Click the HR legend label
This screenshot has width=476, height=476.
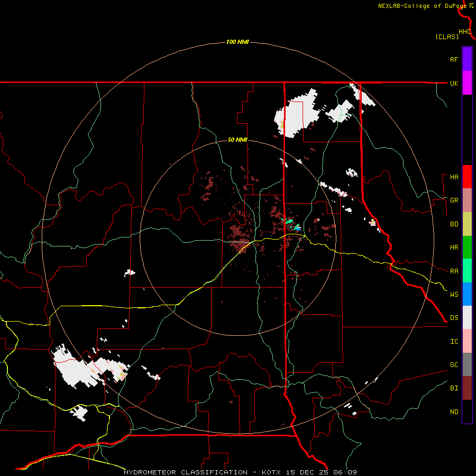pyautogui.click(x=454, y=248)
